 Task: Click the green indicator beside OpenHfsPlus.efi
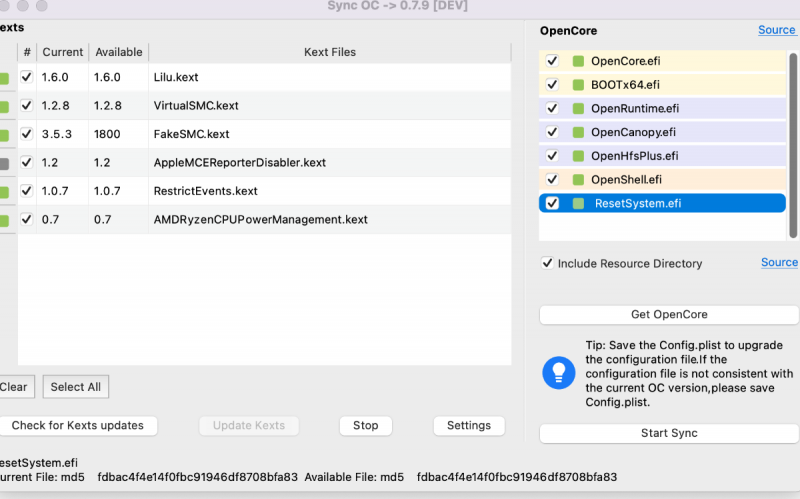[x=578, y=156]
